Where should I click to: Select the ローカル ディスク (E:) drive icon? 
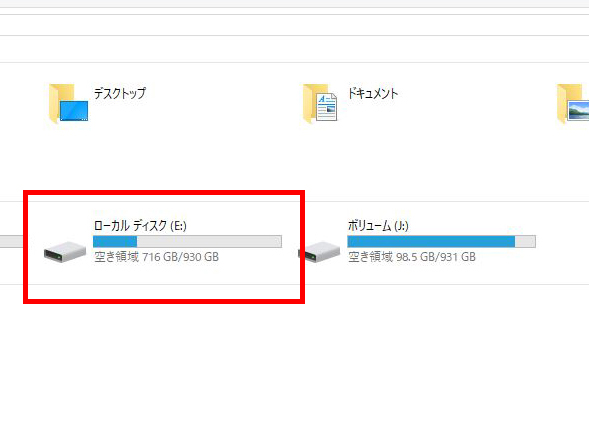click(x=65, y=252)
